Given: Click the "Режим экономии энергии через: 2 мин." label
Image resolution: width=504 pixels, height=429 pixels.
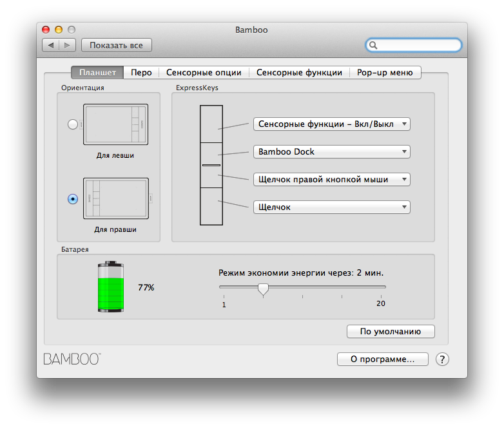Looking at the screenshot, I should click(301, 273).
